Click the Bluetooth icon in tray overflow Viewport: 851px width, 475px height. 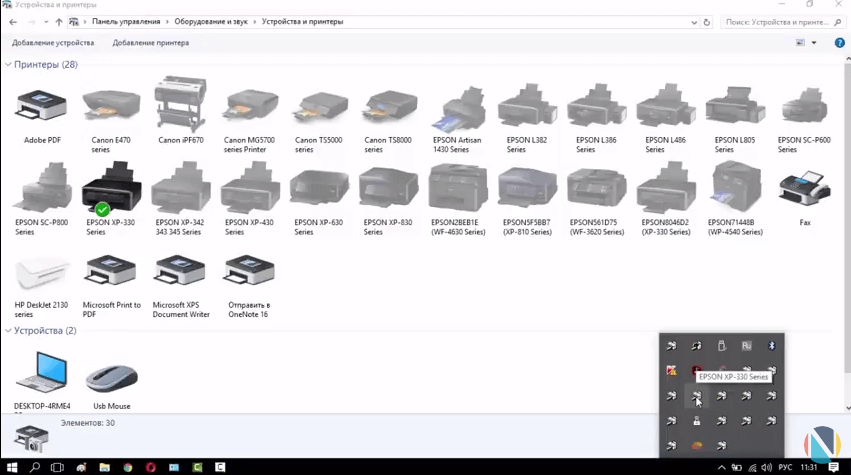(x=771, y=346)
